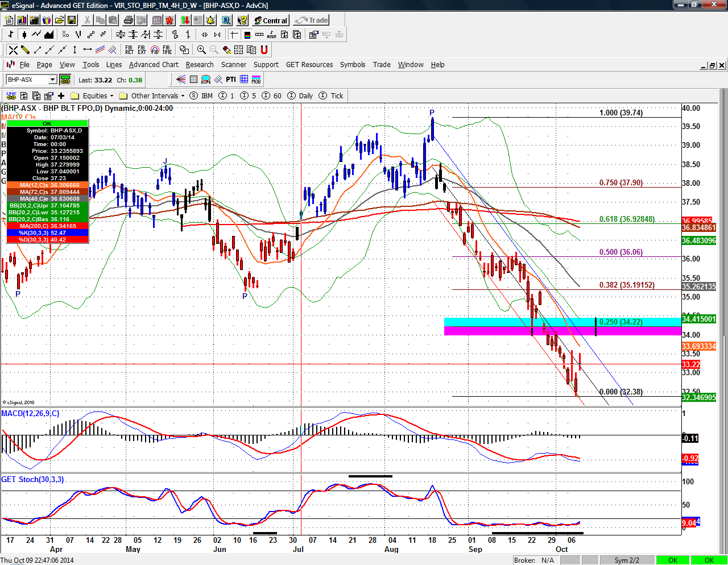Toggle the candlestick chart type button
Screen dimensions: 728x565
tap(23, 35)
